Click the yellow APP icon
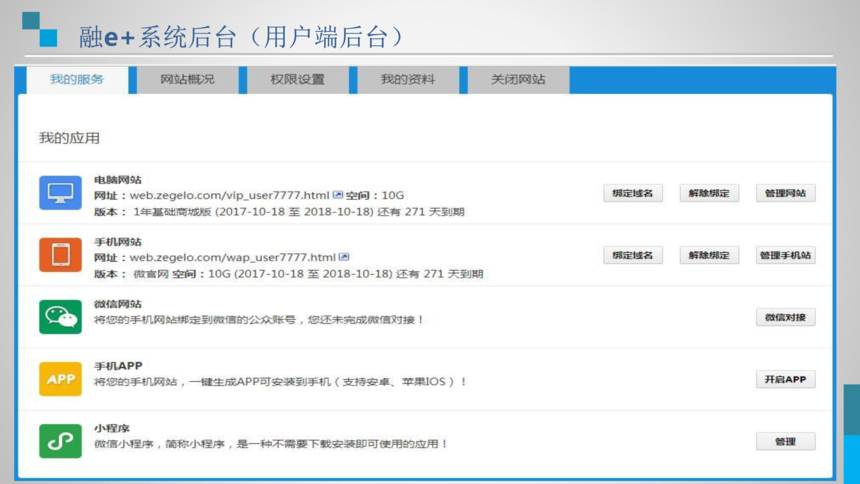 point(60,379)
